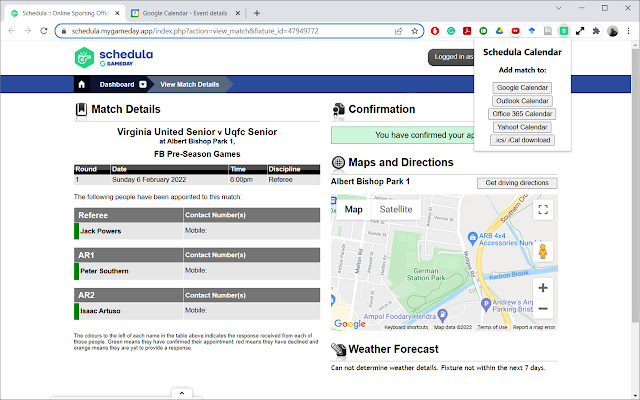Viewport: 640px width, 400px height.
Task: Click the Logged in as button
Action: (451, 57)
